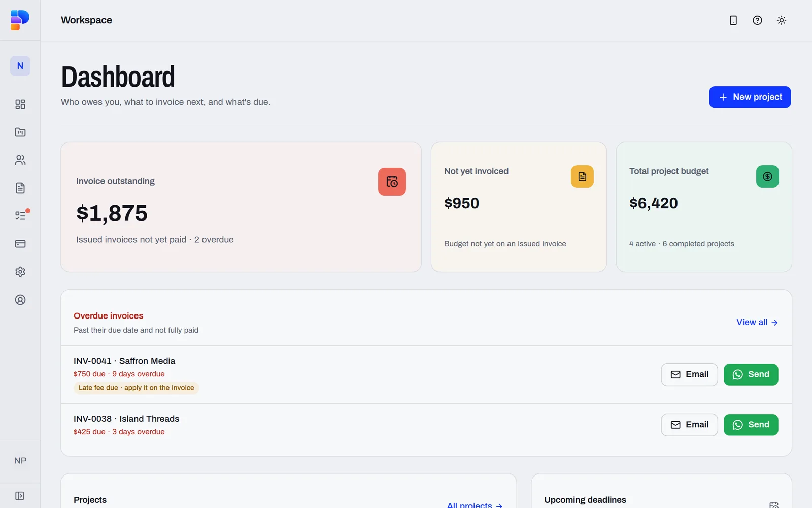Image resolution: width=812 pixels, height=508 pixels.
Task: Click the Upcoming deadlines heading
Action: click(585, 500)
